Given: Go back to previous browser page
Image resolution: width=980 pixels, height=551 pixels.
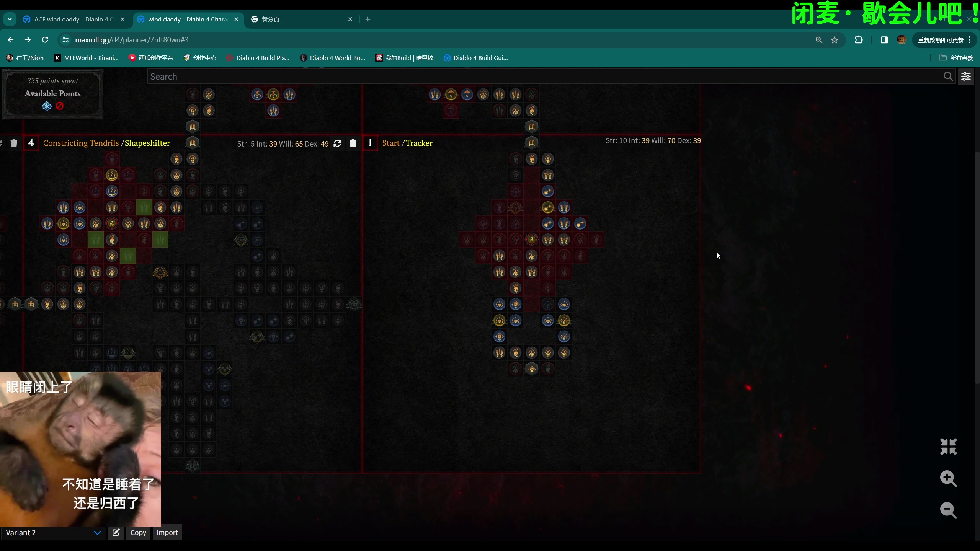Looking at the screenshot, I should click(10, 40).
